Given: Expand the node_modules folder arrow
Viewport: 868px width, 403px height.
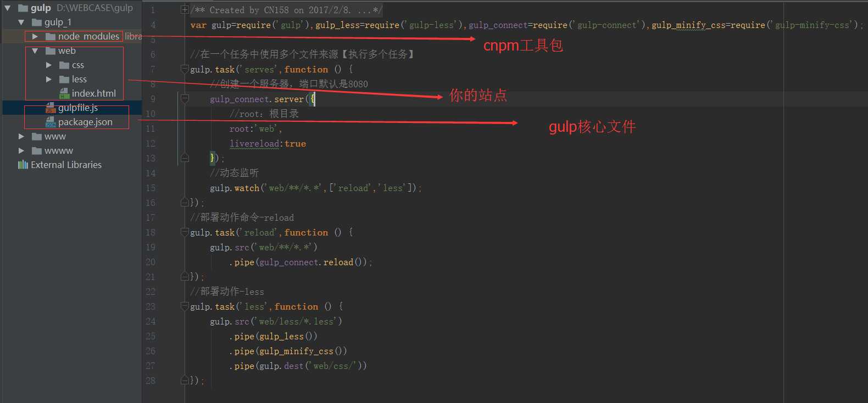Looking at the screenshot, I should 35,37.
